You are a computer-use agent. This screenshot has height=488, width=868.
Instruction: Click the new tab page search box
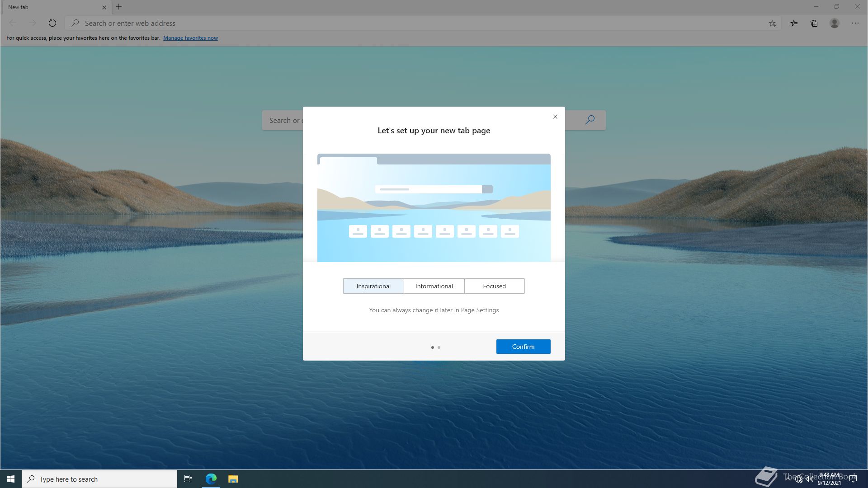[283, 120]
